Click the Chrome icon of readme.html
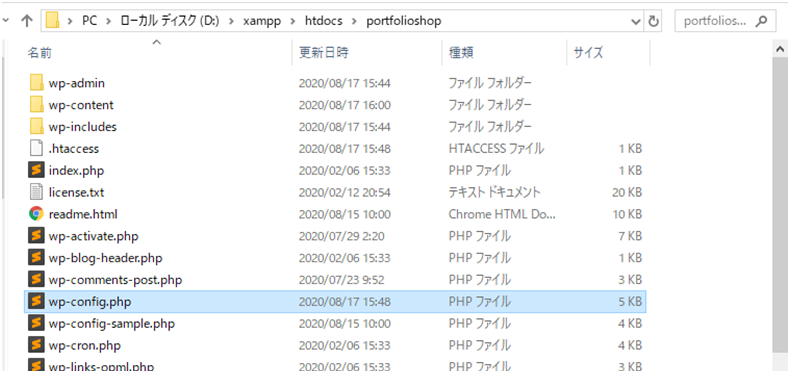The width and height of the screenshot is (788, 371). (37, 214)
